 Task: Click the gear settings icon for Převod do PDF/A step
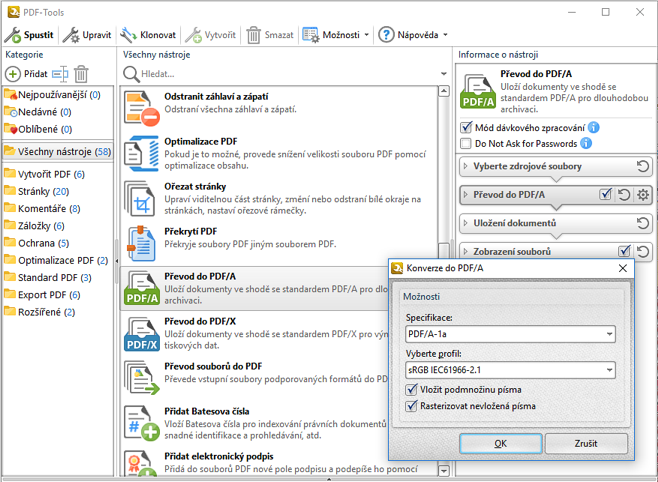point(643,194)
